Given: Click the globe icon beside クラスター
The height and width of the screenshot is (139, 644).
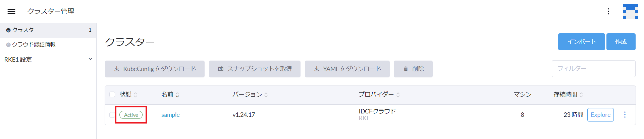Looking at the screenshot, I should coord(8,30).
